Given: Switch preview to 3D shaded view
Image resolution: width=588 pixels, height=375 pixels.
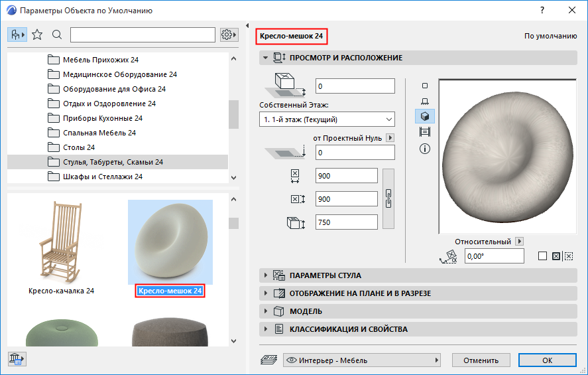Looking at the screenshot, I should 425,116.
